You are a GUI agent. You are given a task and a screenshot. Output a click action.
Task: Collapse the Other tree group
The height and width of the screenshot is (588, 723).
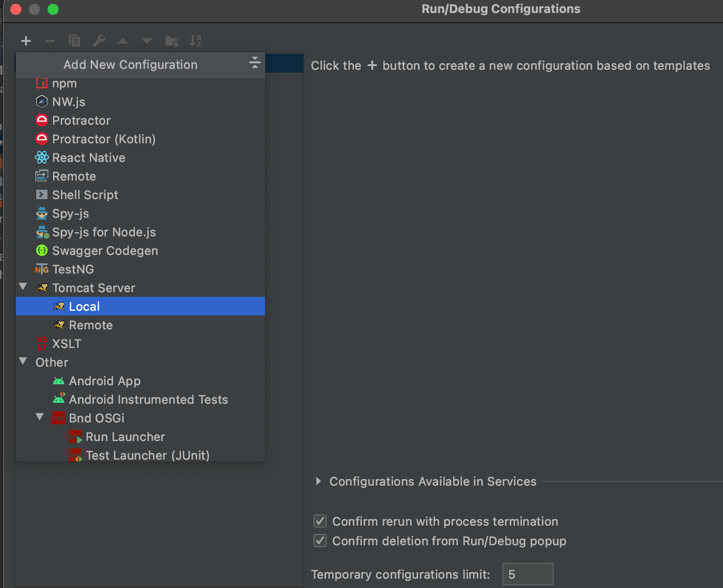tap(23, 361)
